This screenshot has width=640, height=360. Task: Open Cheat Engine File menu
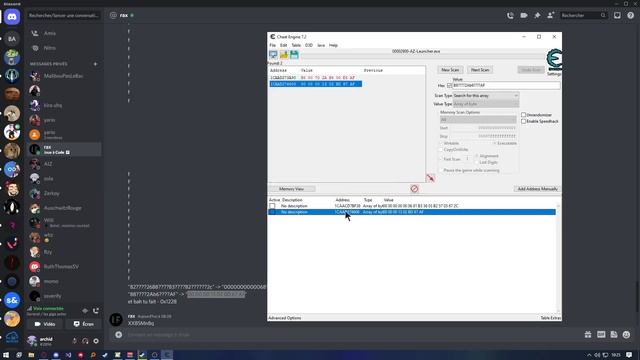(272, 45)
